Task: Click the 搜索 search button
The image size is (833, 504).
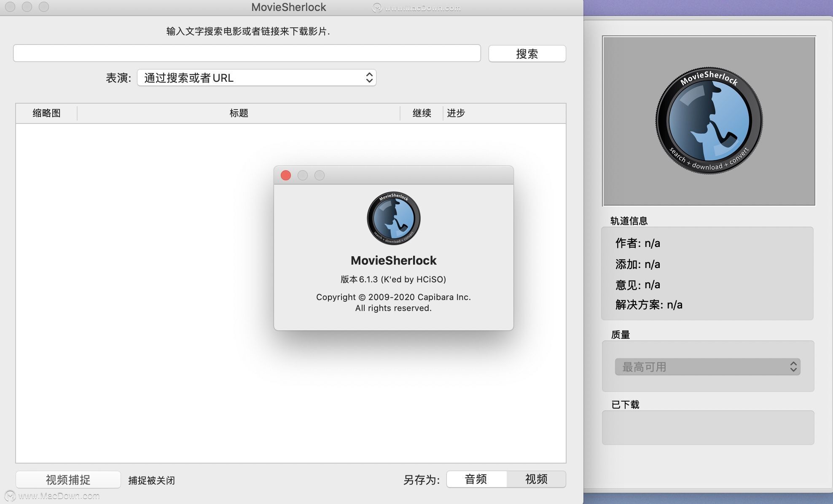Action: coord(527,54)
